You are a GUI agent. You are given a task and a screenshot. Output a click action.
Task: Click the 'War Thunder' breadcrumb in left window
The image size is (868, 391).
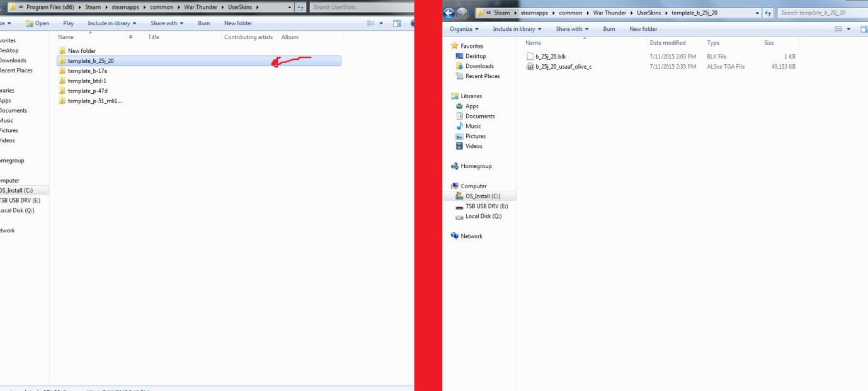tap(200, 7)
